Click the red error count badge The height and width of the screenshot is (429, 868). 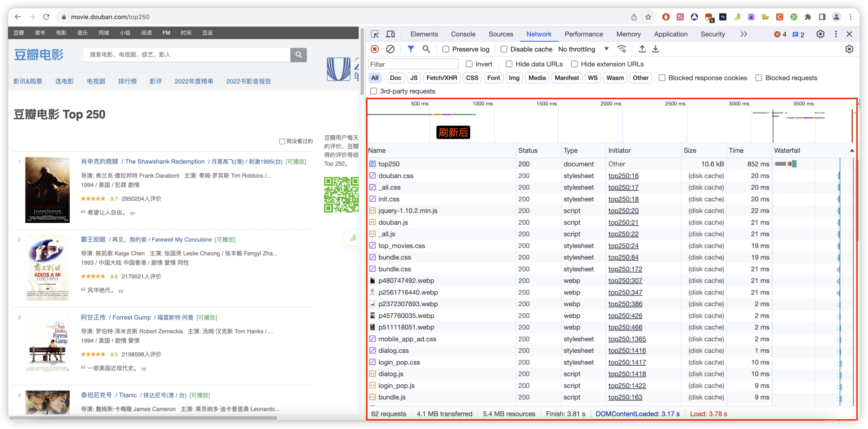[x=781, y=34]
